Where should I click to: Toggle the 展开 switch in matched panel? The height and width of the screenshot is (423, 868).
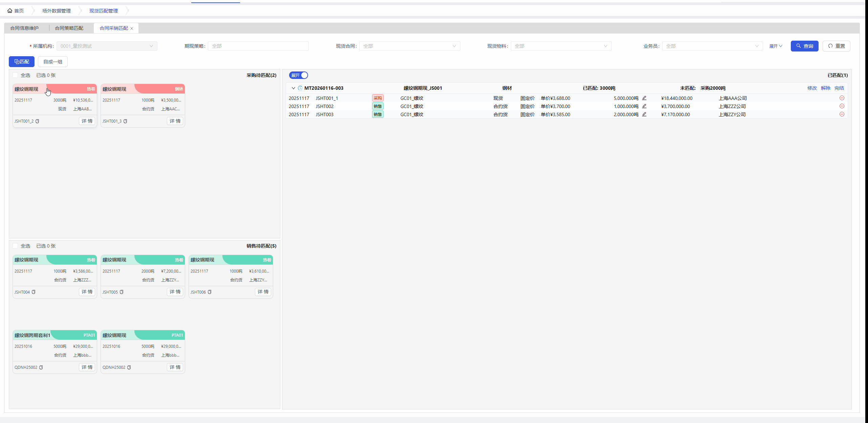(299, 75)
